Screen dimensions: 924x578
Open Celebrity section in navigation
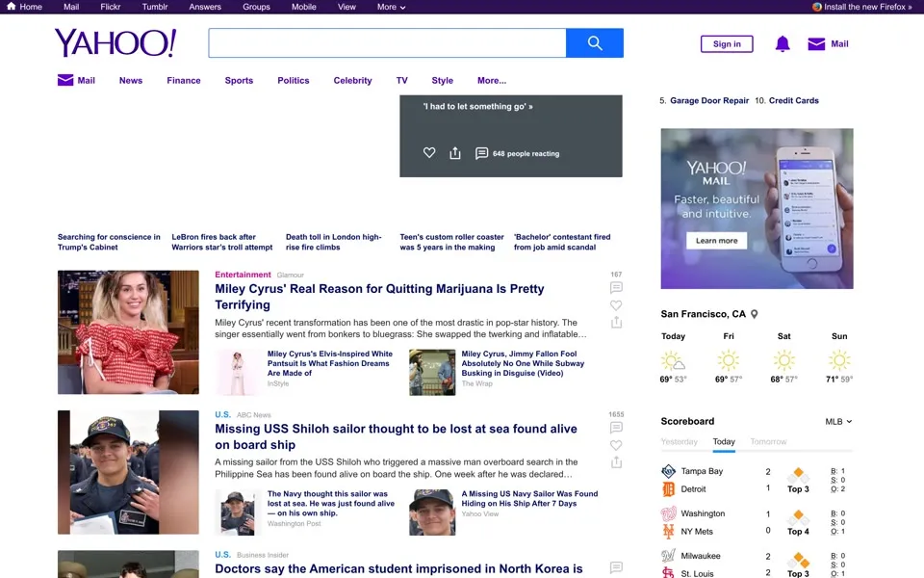coord(352,80)
